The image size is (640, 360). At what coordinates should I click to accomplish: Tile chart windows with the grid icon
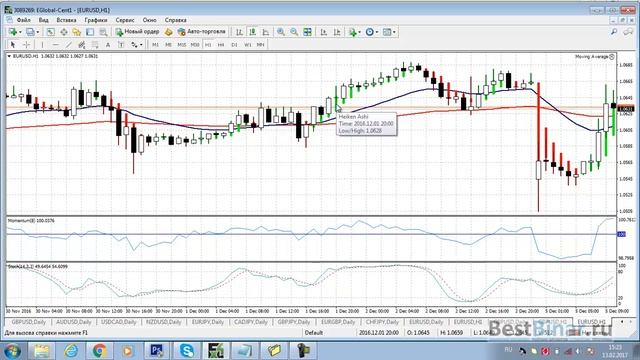(307, 32)
